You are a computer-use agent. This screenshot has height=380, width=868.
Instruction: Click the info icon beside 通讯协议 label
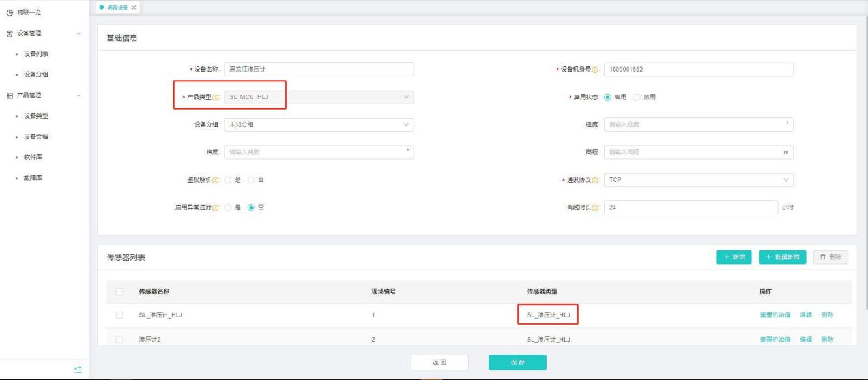point(597,180)
